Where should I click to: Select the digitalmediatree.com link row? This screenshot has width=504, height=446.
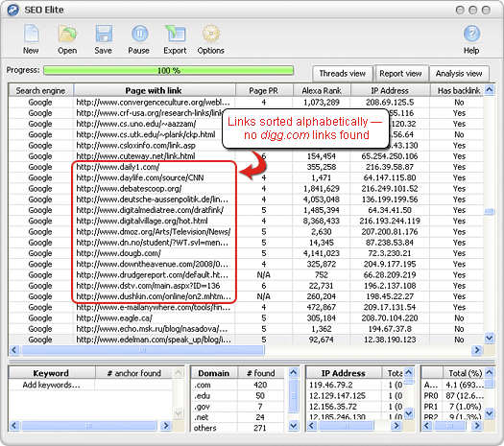pos(246,210)
